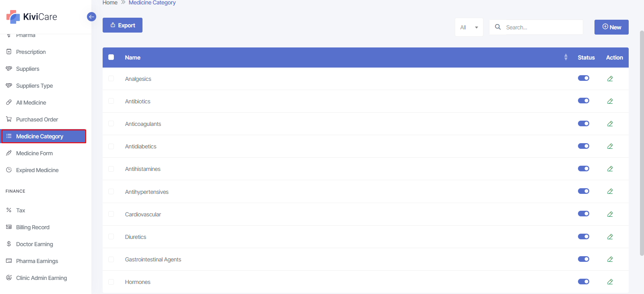Image resolution: width=644 pixels, height=294 pixels.
Task: Click the Name column sort arrows
Action: 566,58
